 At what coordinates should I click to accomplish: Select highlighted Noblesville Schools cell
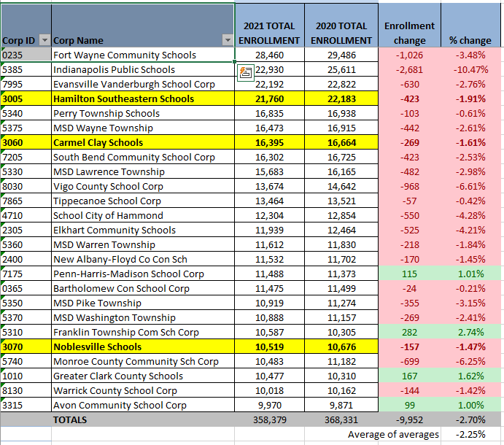pos(143,347)
